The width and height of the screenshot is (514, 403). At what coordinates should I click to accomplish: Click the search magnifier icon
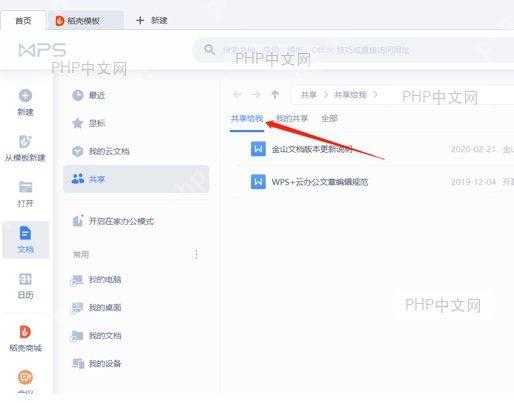(x=210, y=50)
